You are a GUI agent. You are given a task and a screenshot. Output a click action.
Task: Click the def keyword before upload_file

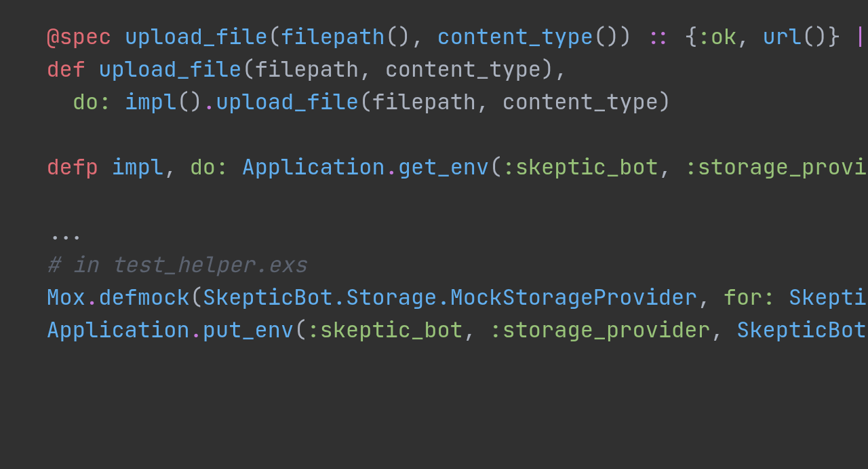(66, 70)
